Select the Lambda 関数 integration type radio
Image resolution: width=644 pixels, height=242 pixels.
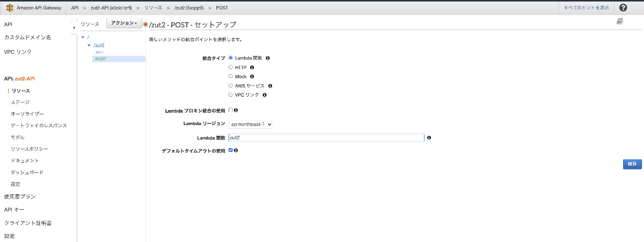coord(231,58)
